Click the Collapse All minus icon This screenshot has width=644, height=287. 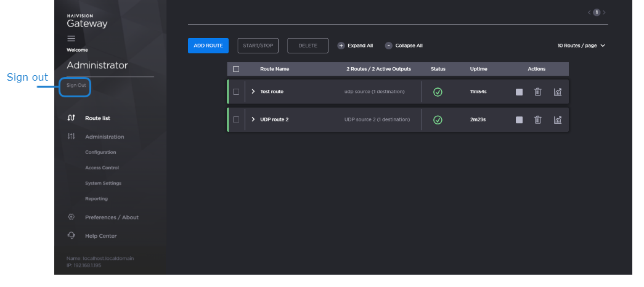(x=389, y=46)
